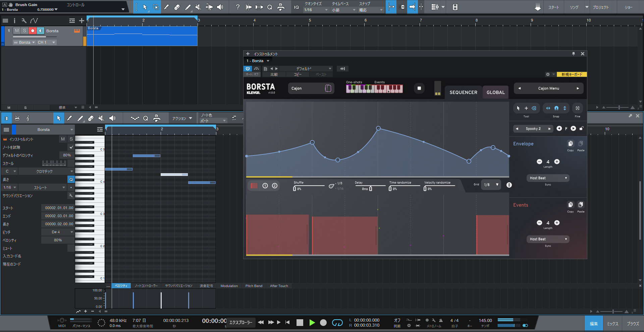The height and width of the screenshot is (332, 644).
Task: Solo the Borsta track
Action: click(x=24, y=31)
